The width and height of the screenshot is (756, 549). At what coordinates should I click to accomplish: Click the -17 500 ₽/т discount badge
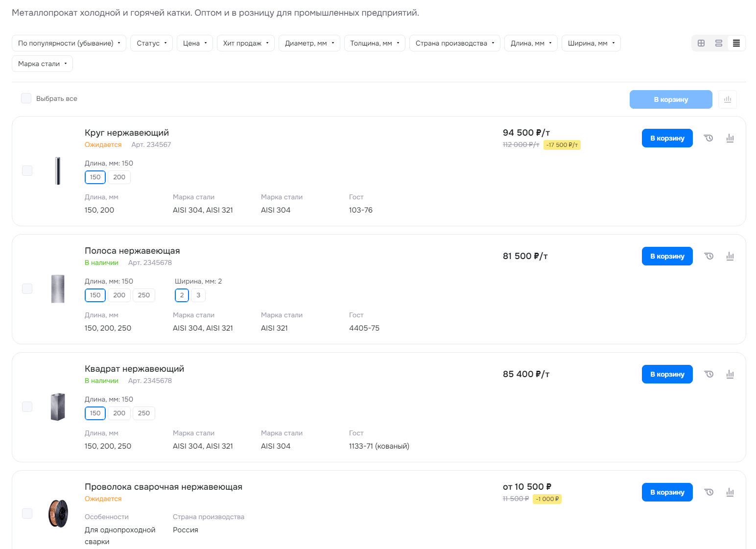coord(562,145)
